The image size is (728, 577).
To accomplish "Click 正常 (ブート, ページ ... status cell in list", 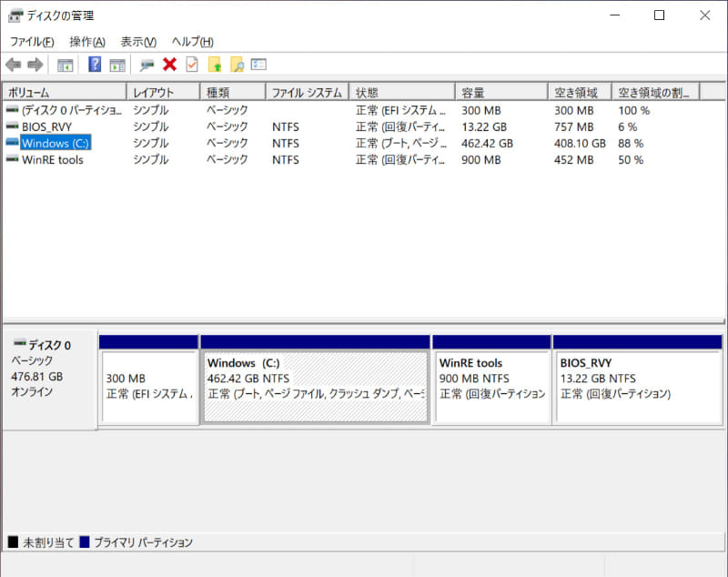I will click(x=401, y=144).
